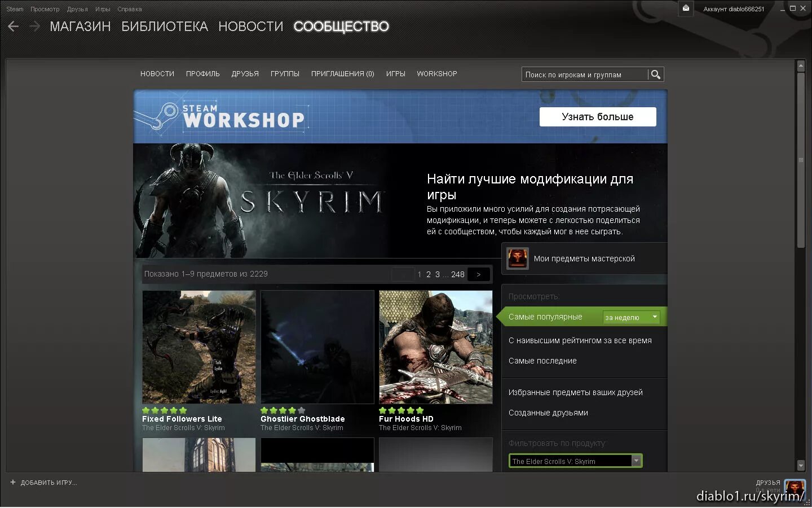Go to next page with > button
This screenshot has width=812, height=508.
(x=479, y=274)
